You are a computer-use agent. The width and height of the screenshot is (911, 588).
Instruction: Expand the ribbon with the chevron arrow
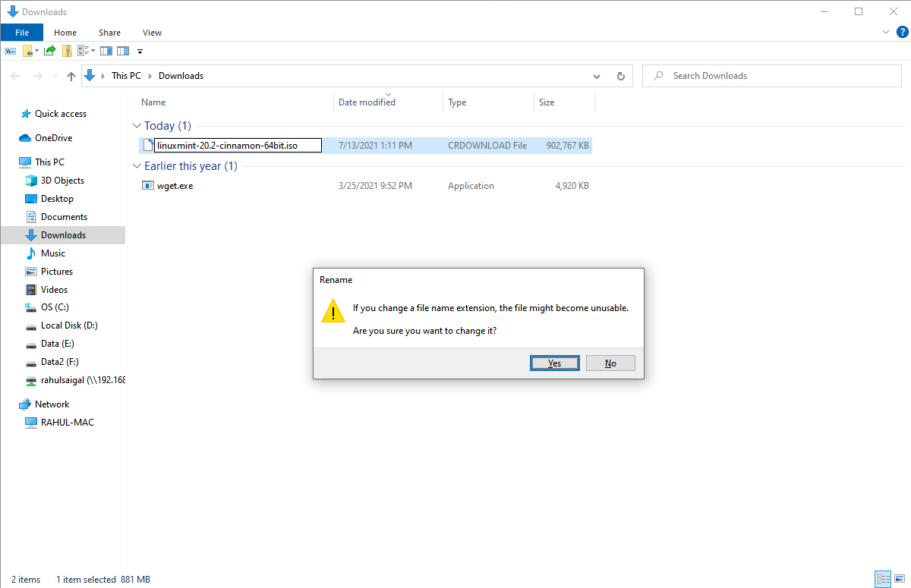(886, 33)
